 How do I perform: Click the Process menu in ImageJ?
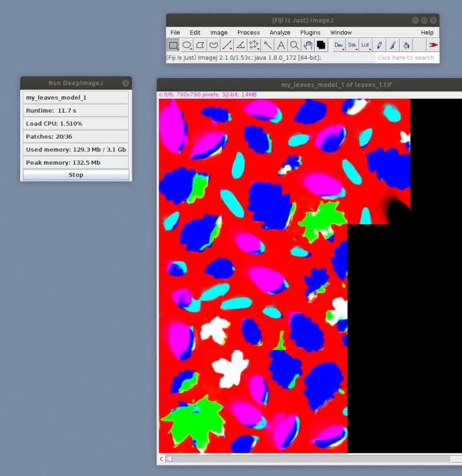click(248, 32)
